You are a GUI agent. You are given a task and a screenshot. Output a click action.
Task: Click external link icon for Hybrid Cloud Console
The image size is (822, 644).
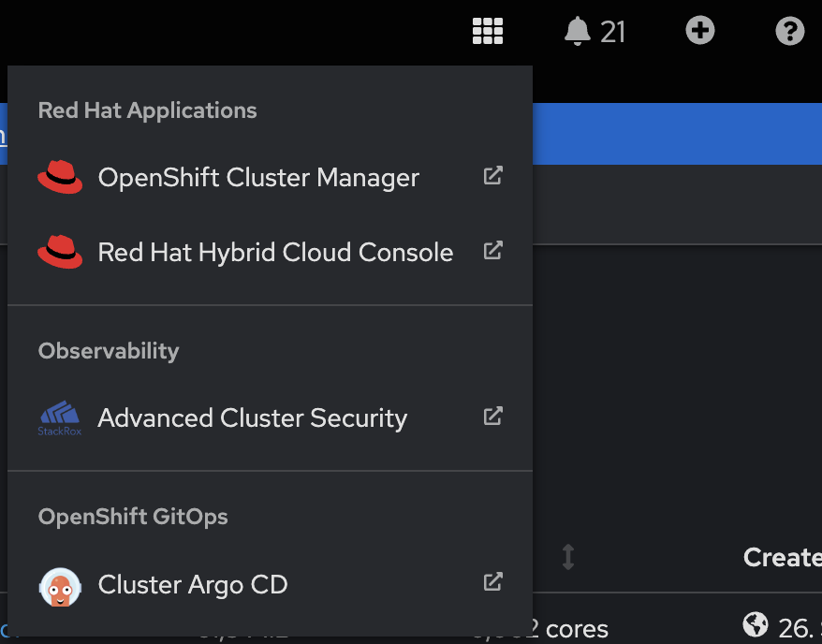[492, 251]
